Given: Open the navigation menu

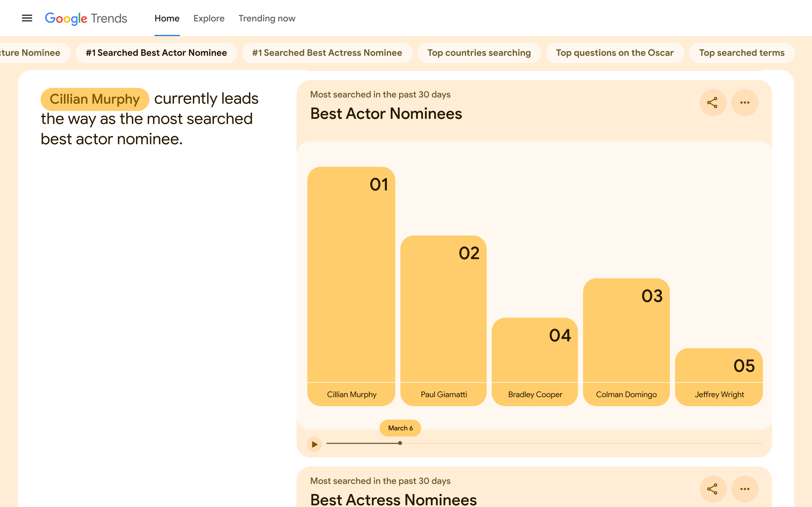Looking at the screenshot, I should 27,18.
